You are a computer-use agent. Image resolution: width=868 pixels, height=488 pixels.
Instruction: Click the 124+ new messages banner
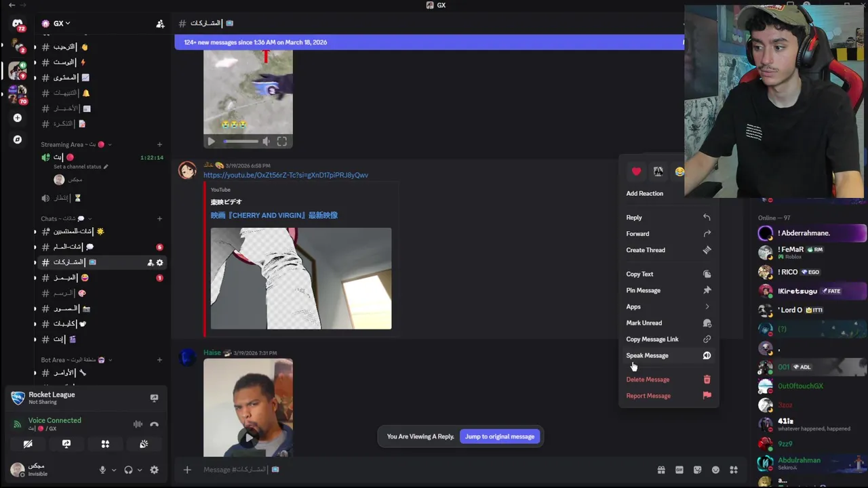[x=429, y=42]
